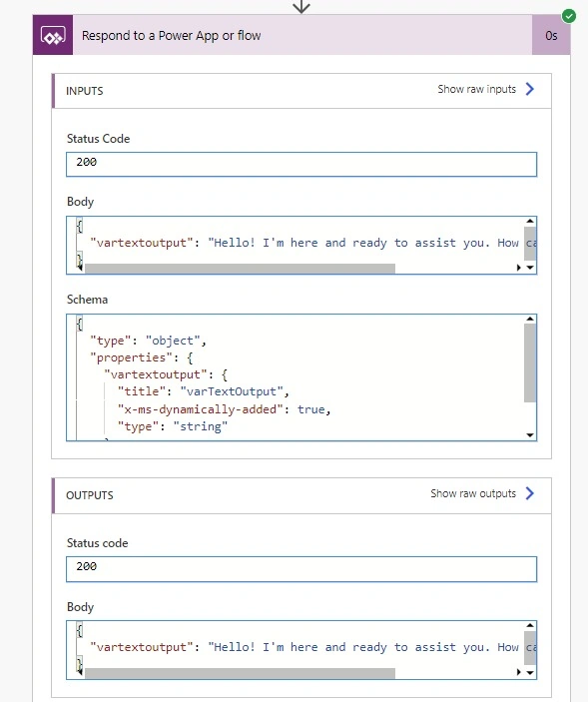Click the inputs Body scroll-down arrow

pyautogui.click(x=530, y=268)
